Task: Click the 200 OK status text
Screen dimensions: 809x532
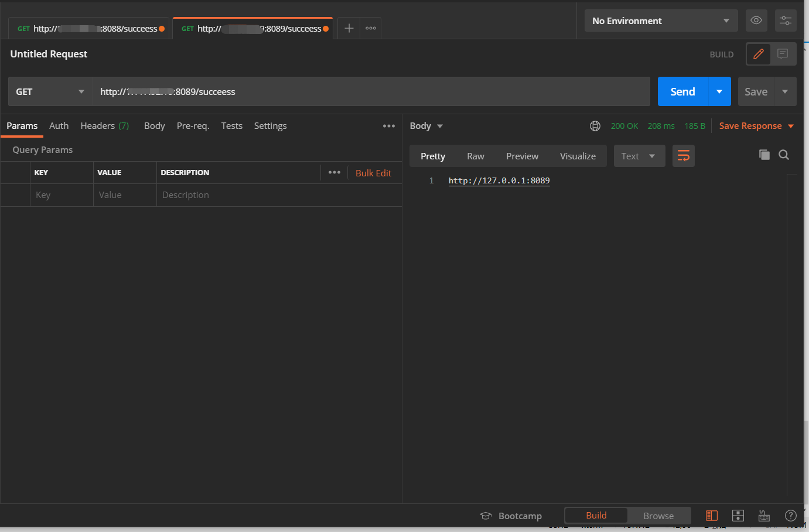Action: [x=624, y=126]
